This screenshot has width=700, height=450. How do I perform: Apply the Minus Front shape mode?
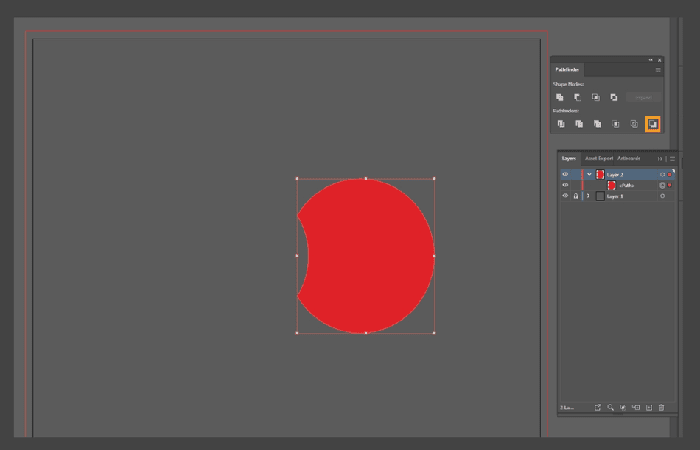pyautogui.click(x=578, y=97)
